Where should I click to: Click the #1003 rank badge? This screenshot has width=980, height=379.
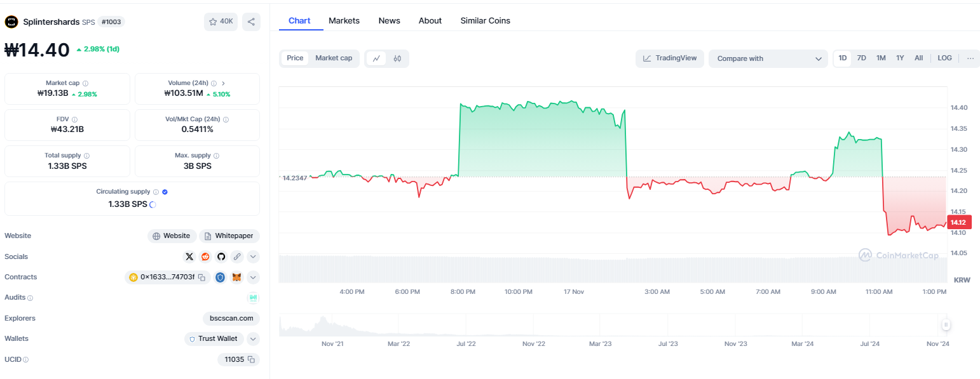tap(111, 22)
